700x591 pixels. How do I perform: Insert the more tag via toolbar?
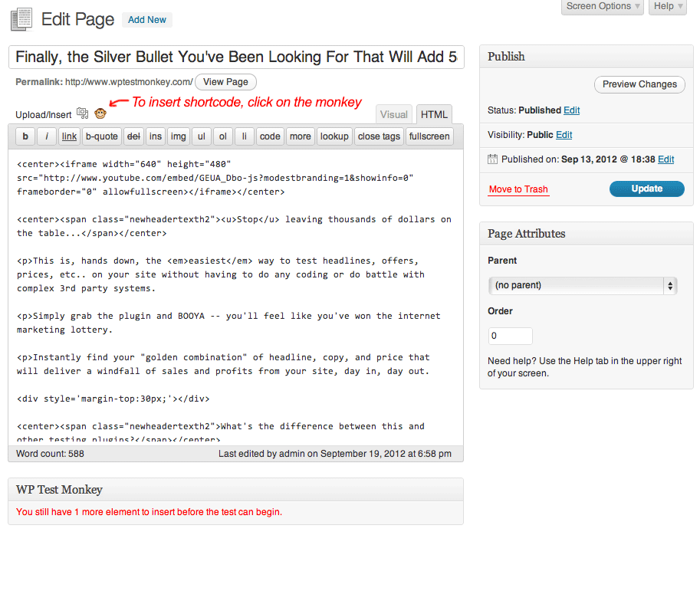pos(300,136)
